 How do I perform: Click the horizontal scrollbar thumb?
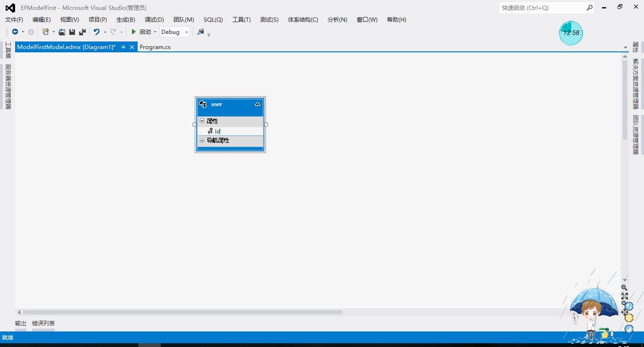(182, 312)
